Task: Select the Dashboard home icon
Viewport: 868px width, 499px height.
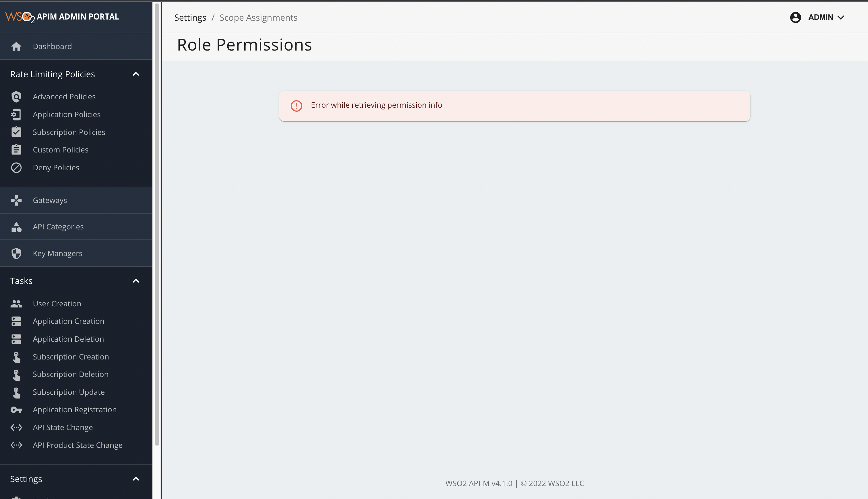Action: coord(16,46)
